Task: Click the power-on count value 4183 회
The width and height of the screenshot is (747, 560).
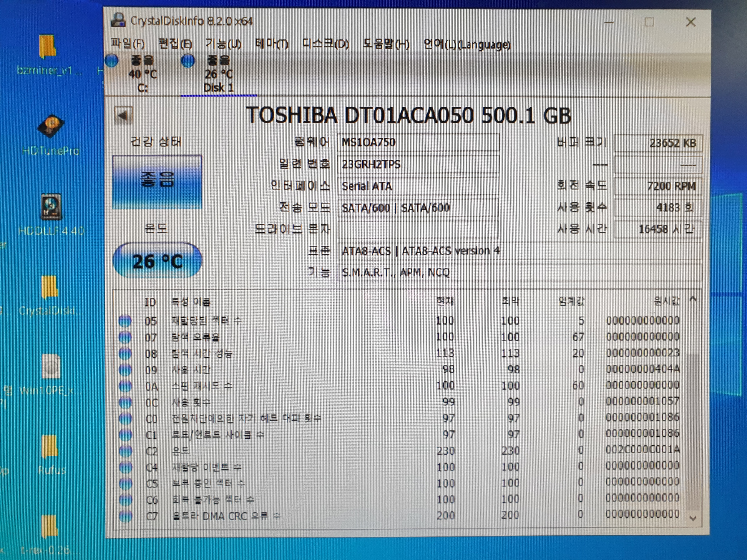Action: click(x=658, y=208)
